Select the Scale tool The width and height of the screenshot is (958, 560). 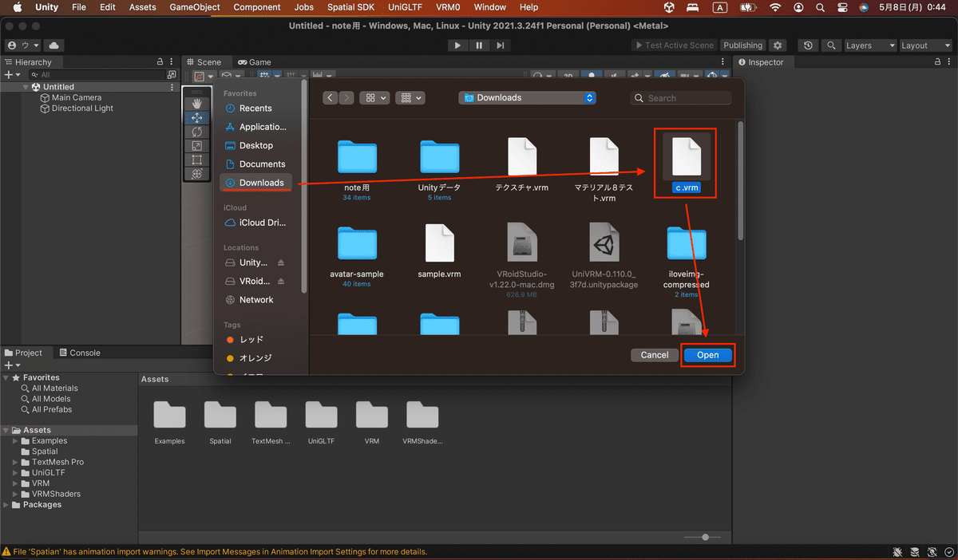point(197,146)
